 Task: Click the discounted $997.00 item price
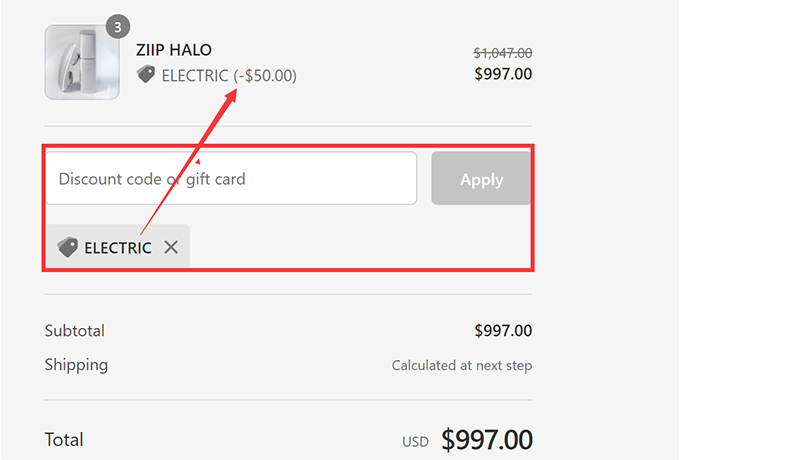[503, 74]
